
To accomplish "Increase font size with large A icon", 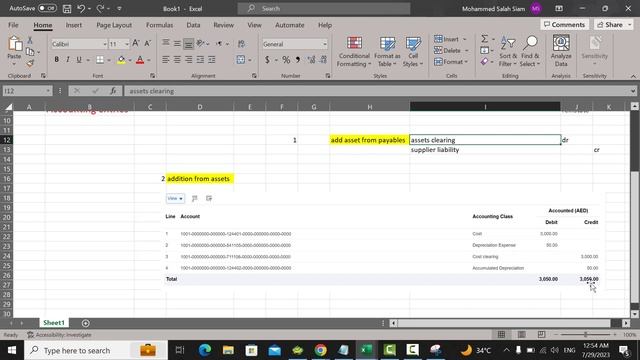I will 136,43.
